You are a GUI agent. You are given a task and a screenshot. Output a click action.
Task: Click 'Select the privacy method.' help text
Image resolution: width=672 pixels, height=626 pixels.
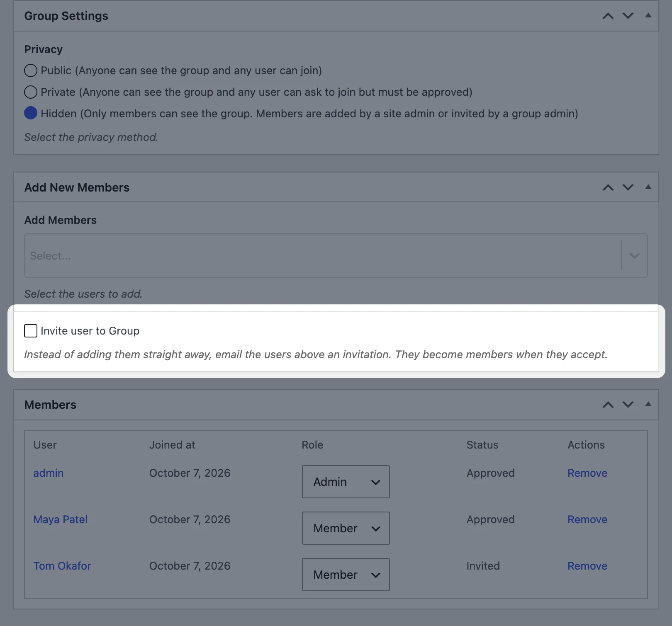[x=91, y=137]
